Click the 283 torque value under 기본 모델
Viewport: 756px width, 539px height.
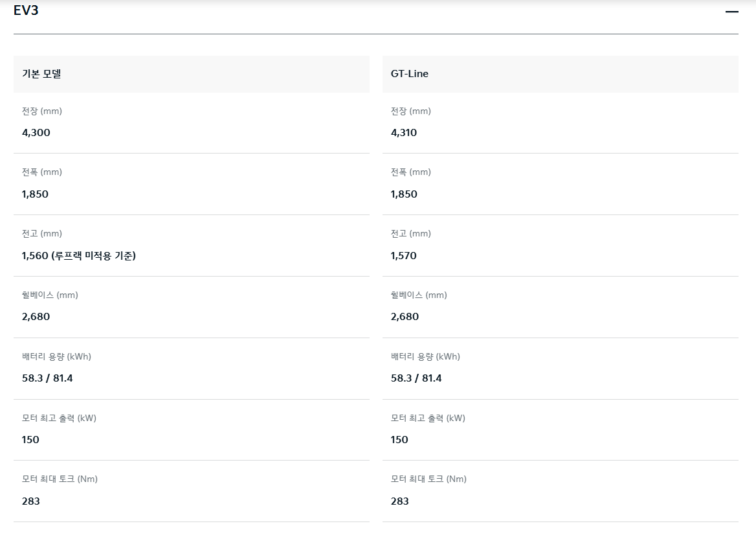tap(31, 501)
